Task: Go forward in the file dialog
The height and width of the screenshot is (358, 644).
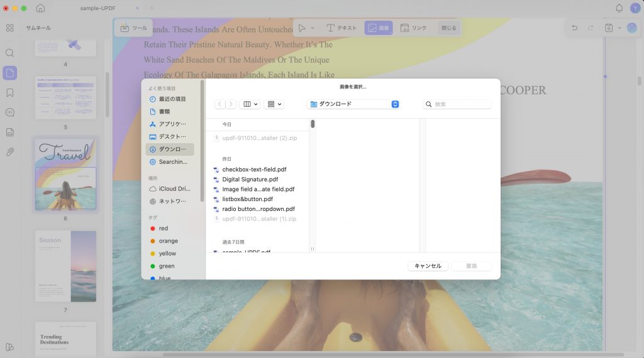Action: click(x=231, y=104)
